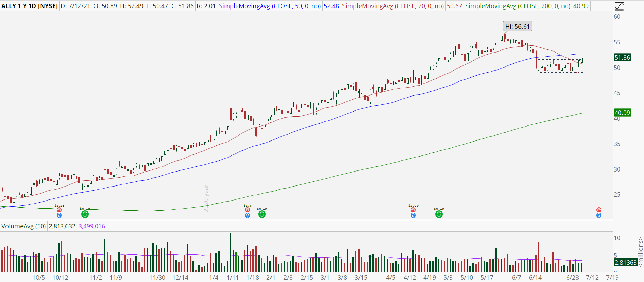Click the VolumeAvg (50) study label
The width and height of the screenshot is (644, 282).
24,226
